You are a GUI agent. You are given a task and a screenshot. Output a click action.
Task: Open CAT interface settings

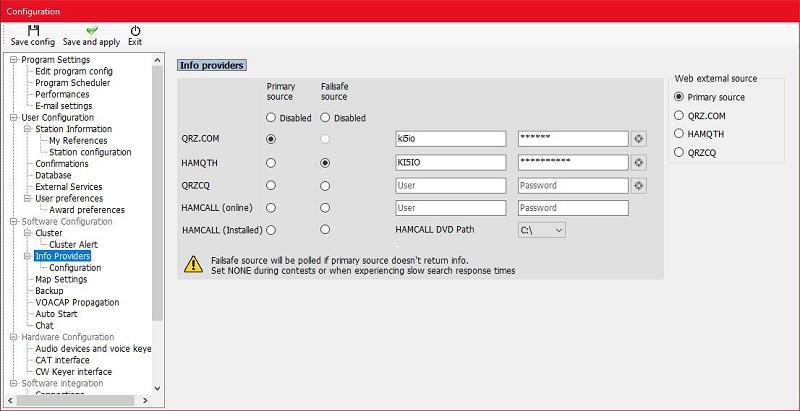point(62,360)
